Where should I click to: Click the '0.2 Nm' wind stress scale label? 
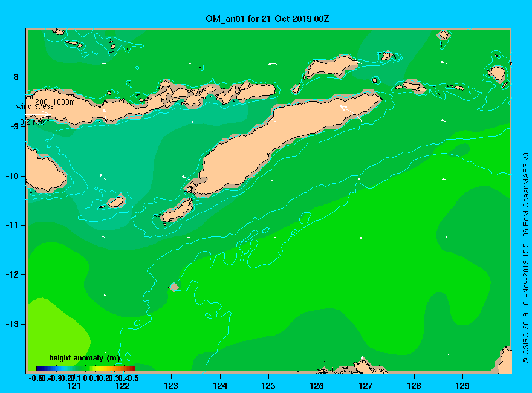(x=34, y=122)
